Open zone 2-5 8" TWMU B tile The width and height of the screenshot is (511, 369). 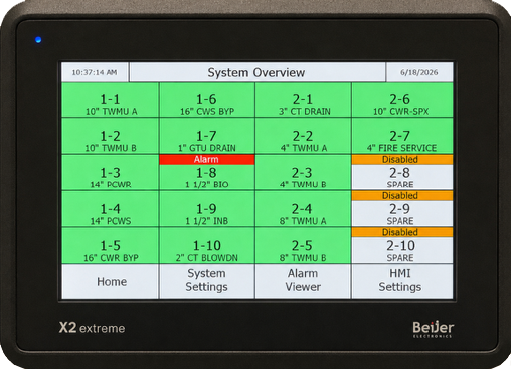[x=303, y=246]
